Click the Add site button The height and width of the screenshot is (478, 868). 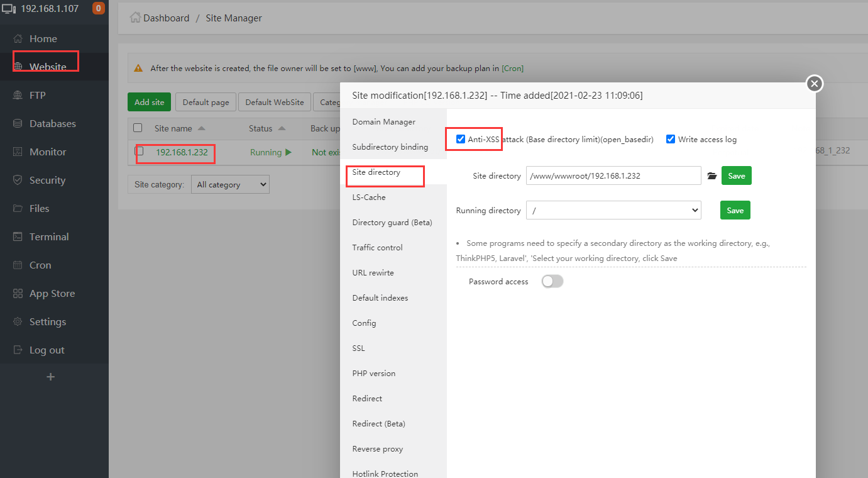[x=149, y=101]
